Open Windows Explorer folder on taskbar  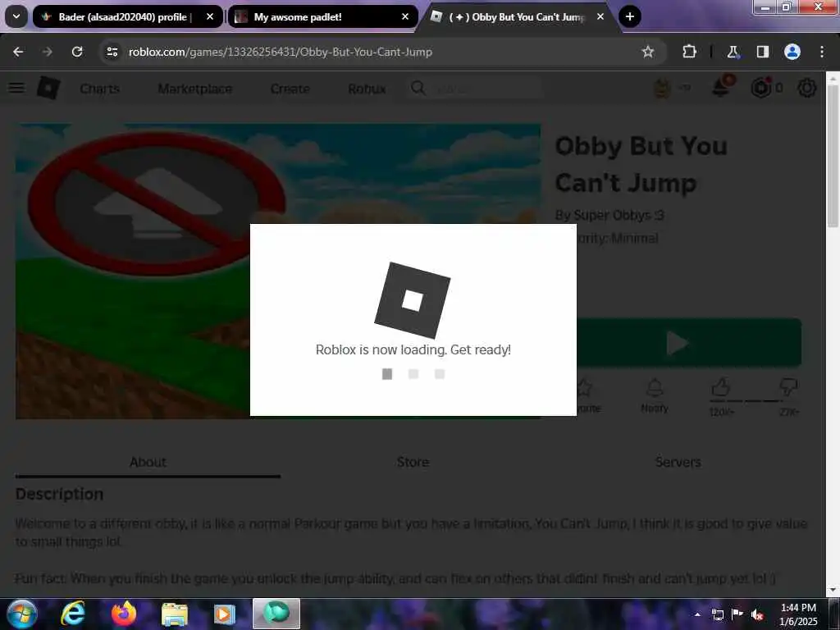pyautogui.click(x=175, y=614)
